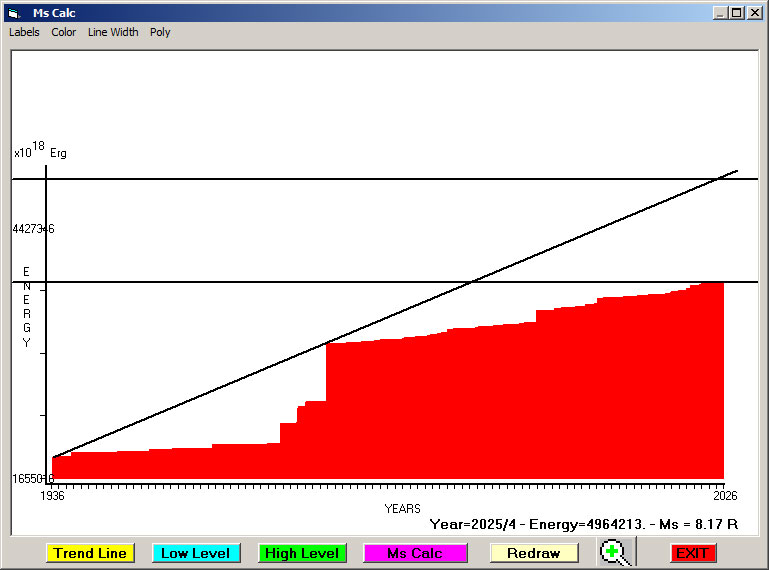This screenshot has height=570, width=769.
Task: Open the Labels menu
Action: coord(24,32)
